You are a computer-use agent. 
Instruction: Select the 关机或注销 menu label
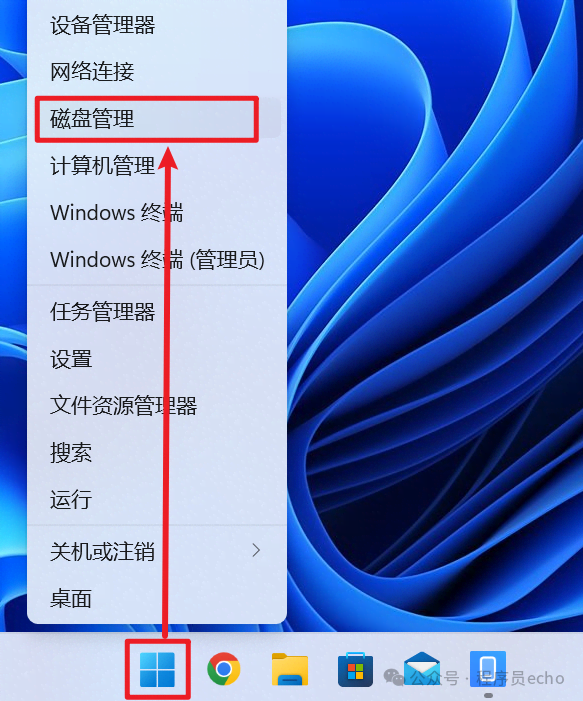pyautogui.click(x=102, y=551)
